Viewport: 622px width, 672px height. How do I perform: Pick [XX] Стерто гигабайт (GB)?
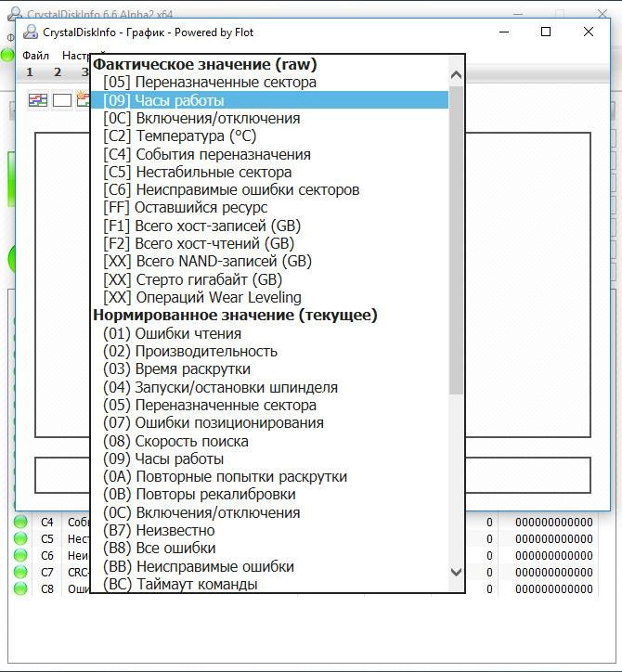point(269,279)
